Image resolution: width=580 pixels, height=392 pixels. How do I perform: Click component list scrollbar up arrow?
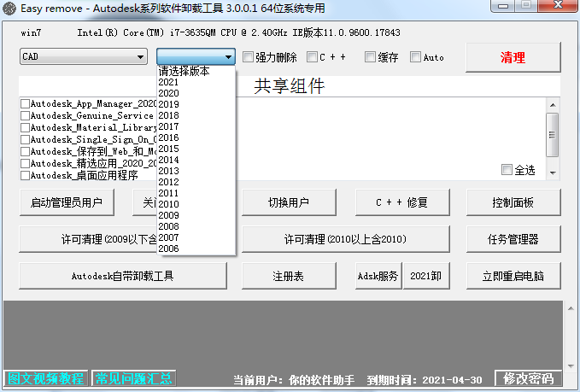click(x=553, y=105)
